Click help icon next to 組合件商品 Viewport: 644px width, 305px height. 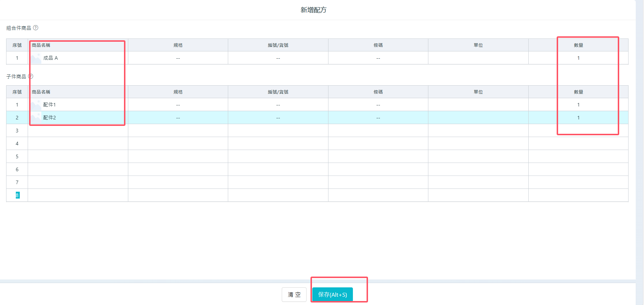[x=36, y=28]
